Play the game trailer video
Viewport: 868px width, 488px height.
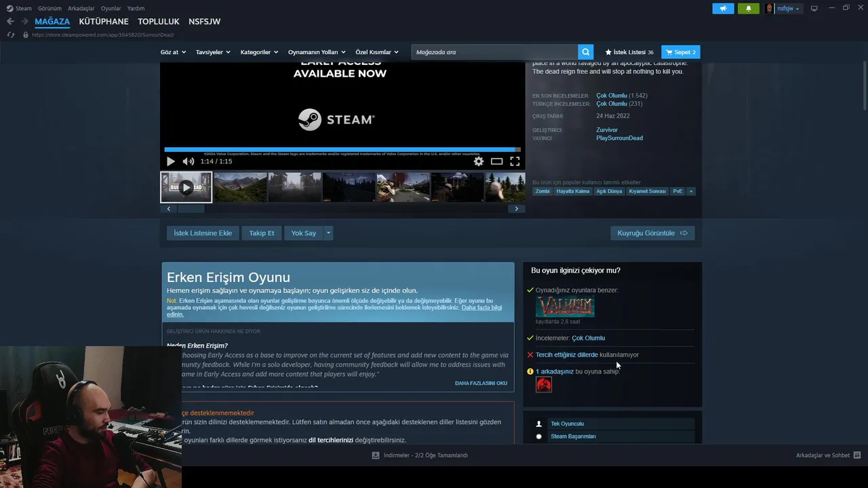point(170,161)
